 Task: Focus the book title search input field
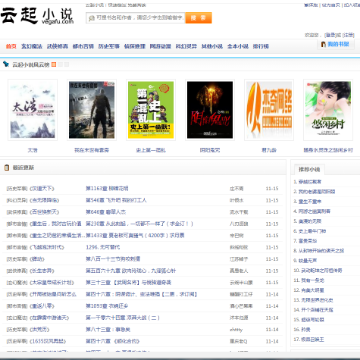point(136,18)
